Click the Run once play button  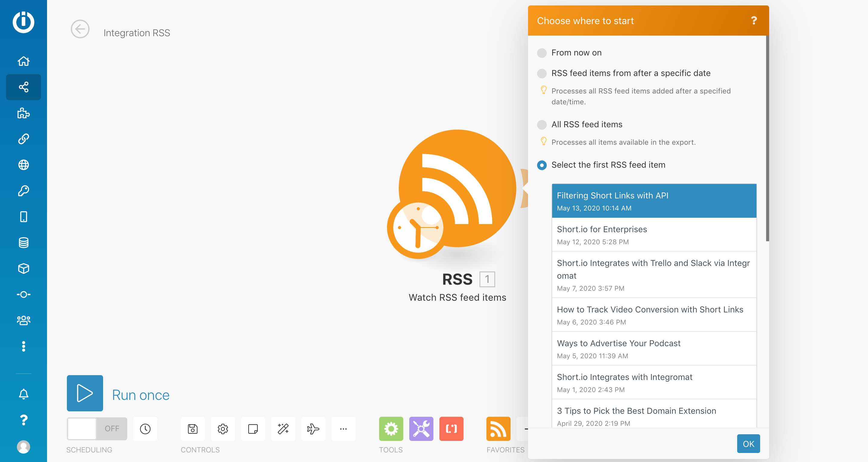(85, 393)
